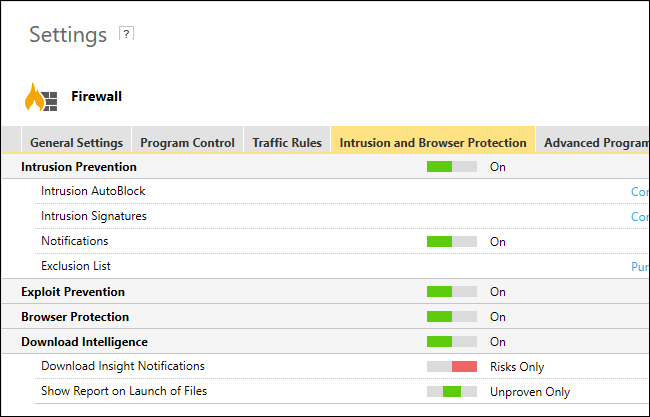Click the Download Intelligence section label
The image size is (650, 417).
click(84, 342)
